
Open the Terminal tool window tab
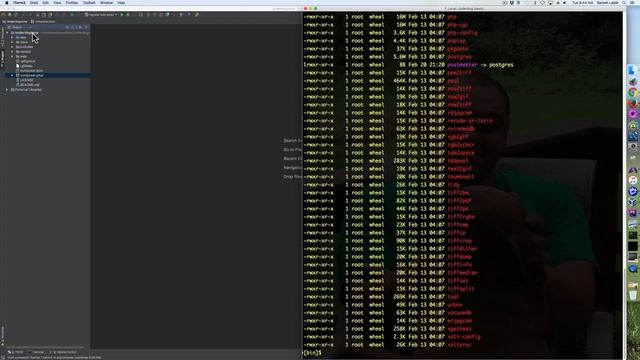(x=36, y=352)
